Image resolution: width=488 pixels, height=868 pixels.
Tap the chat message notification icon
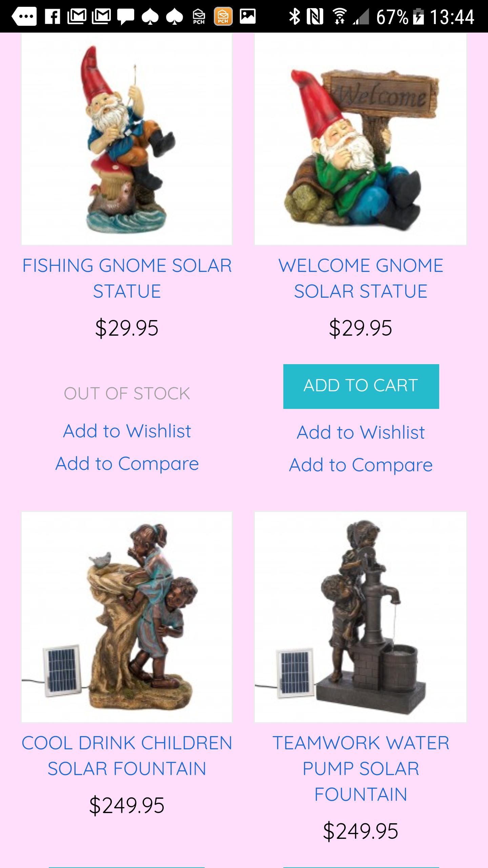pos(126,17)
